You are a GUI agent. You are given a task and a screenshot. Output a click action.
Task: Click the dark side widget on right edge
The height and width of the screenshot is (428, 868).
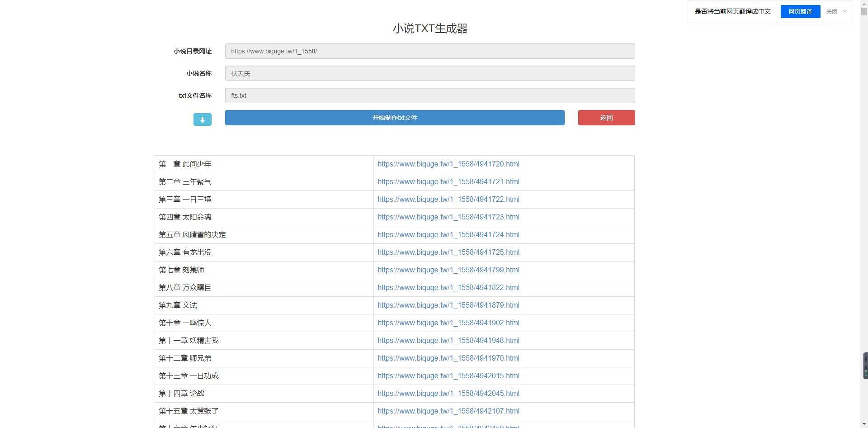(x=865, y=366)
